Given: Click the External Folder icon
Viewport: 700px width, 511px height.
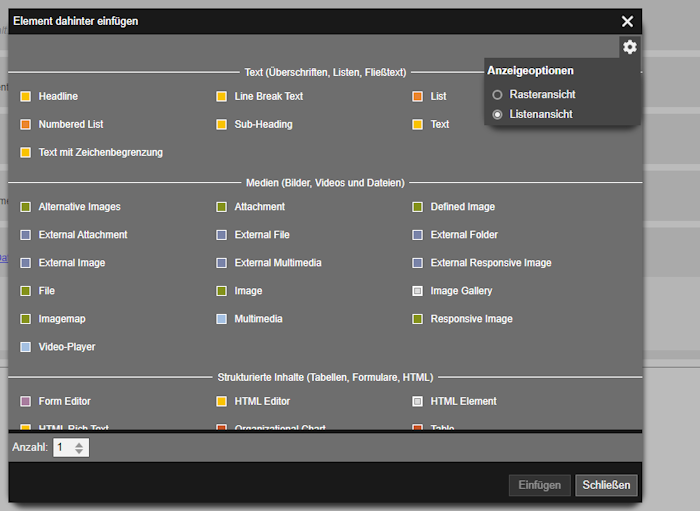Looking at the screenshot, I should (x=417, y=235).
